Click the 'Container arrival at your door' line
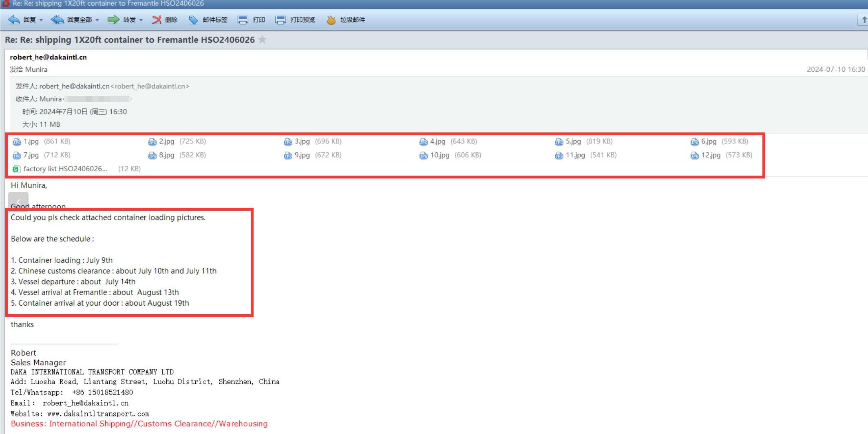Image resolution: width=868 pixels, height=434 pixels. (x=100, y=303)
